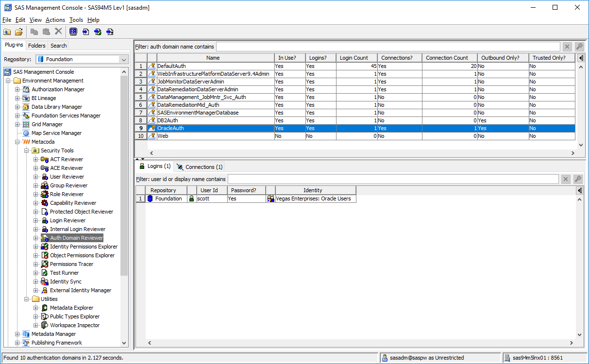
Task: Select the ACT Reviewer tool icon
Action: point(45,159)
